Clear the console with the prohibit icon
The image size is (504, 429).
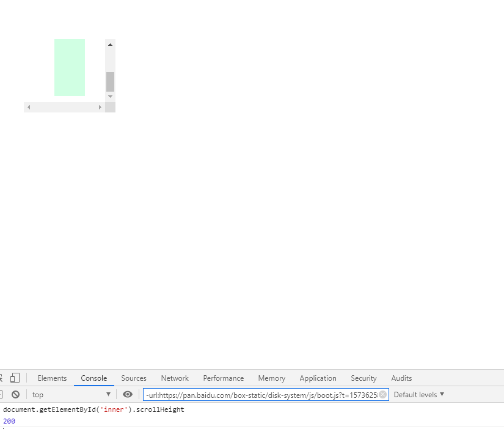[16, 394]
